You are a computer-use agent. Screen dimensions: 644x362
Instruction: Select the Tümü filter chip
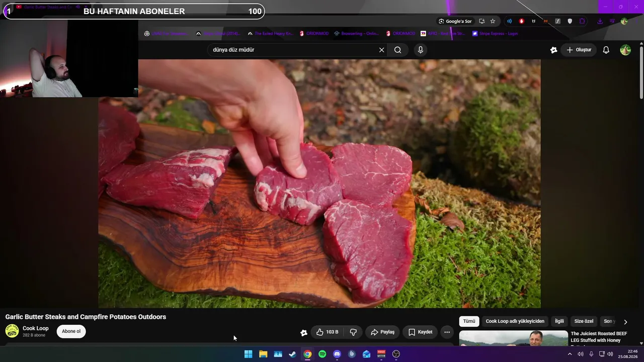point(469,321)
